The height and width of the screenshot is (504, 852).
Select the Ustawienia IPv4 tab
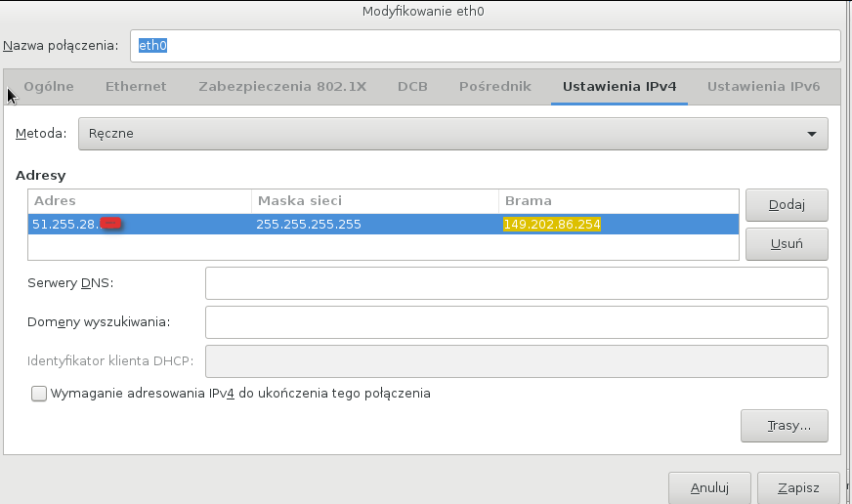tap(619, 86)
